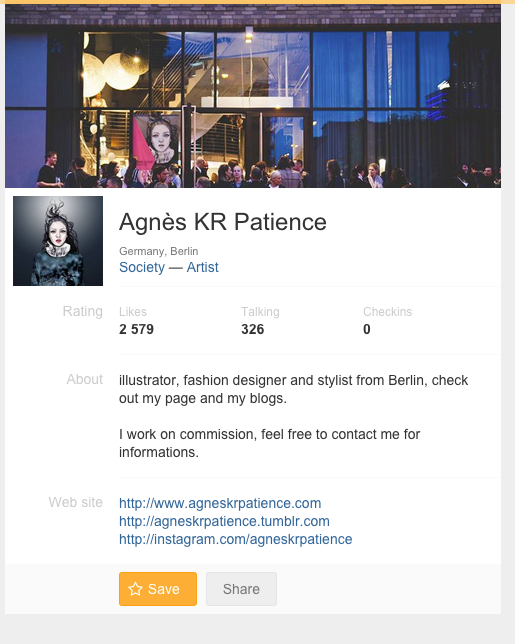The image size is (515, 644).
Task: Open the Society category link
Action: 142,267
